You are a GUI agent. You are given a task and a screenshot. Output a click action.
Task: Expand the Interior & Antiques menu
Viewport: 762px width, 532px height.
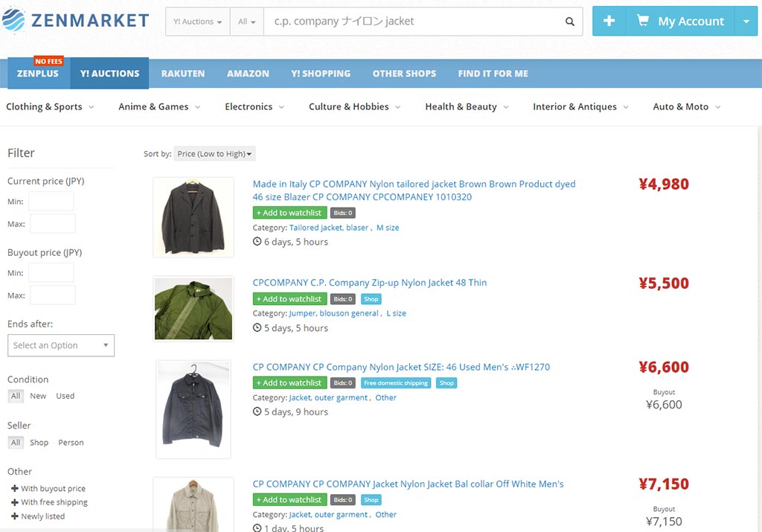(580, 107)
